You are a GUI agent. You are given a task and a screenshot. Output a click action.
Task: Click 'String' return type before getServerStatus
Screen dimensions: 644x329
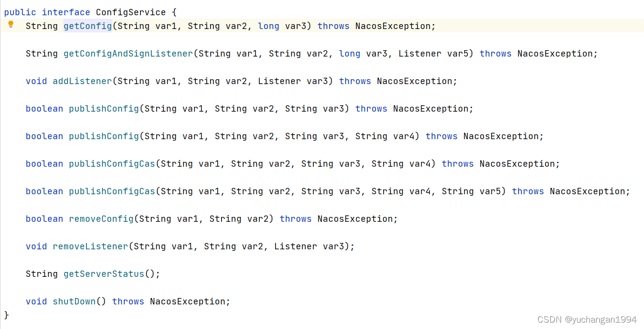click(42, 274)
